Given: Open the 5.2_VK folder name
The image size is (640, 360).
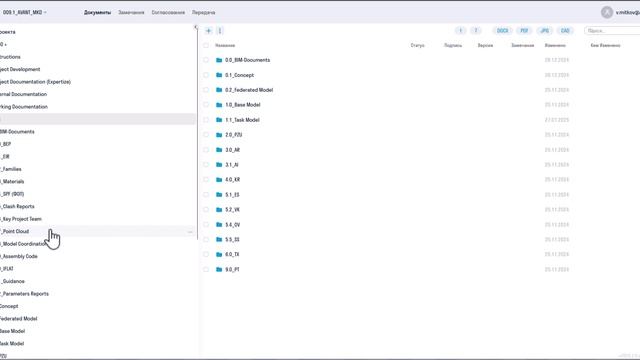Looking at the screenshot, I should [232, 210].
